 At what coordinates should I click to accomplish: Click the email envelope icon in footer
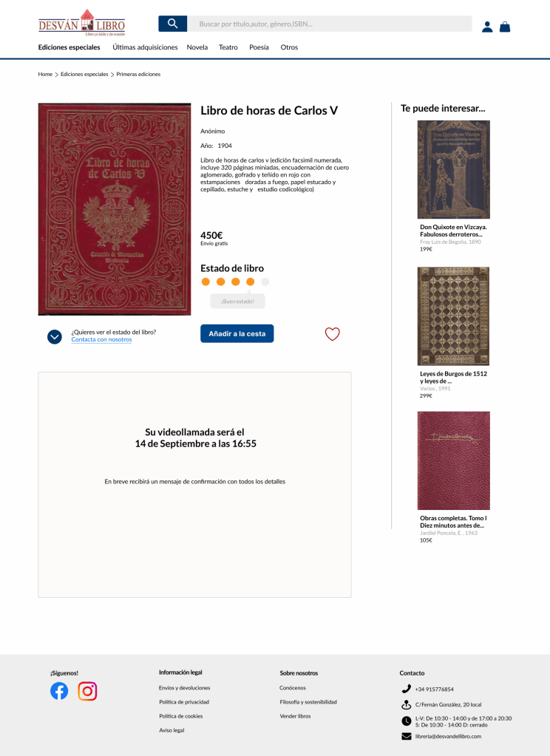(x=407, y=736)
